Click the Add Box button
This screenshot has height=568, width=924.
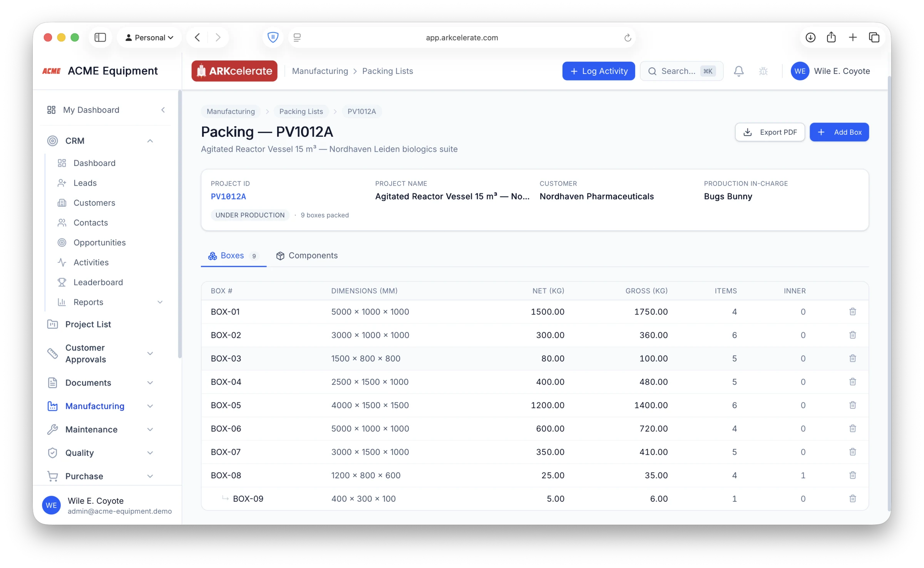(x=839, y=132)
